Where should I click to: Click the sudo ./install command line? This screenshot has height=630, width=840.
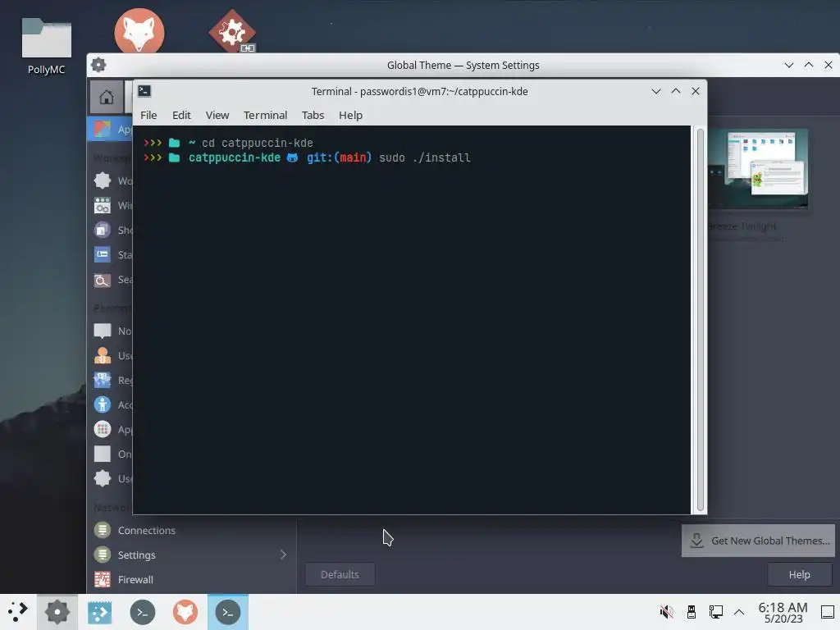424,157
